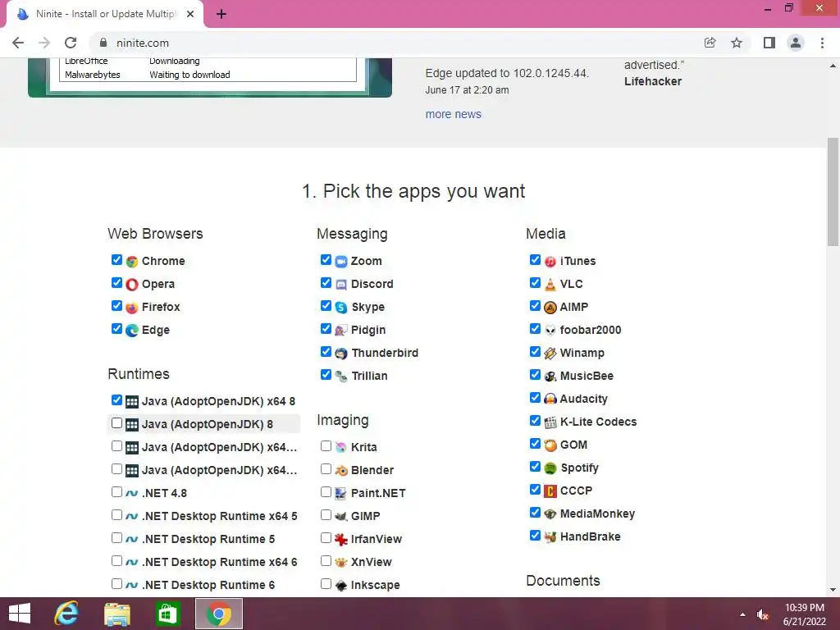Open the Chrome three-dot menu
Image resolution: width=840 pixels, height=630 pixels.
click(822, 43)
